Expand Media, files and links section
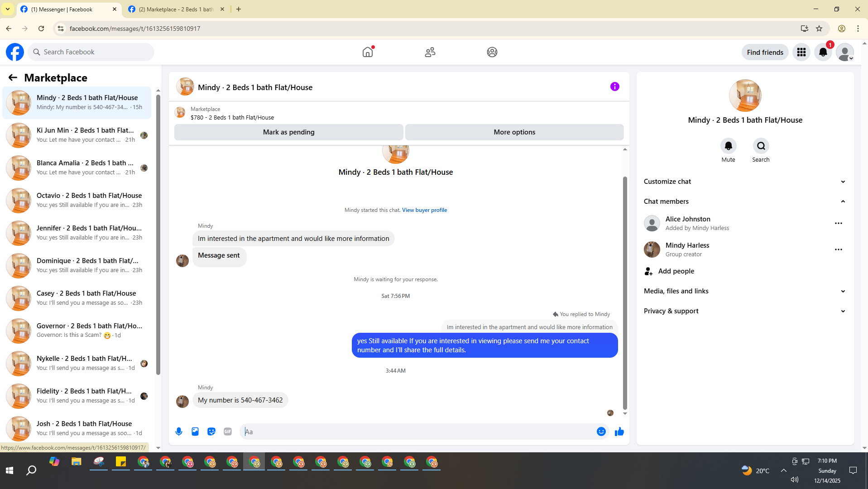 [x=745, y=291]
